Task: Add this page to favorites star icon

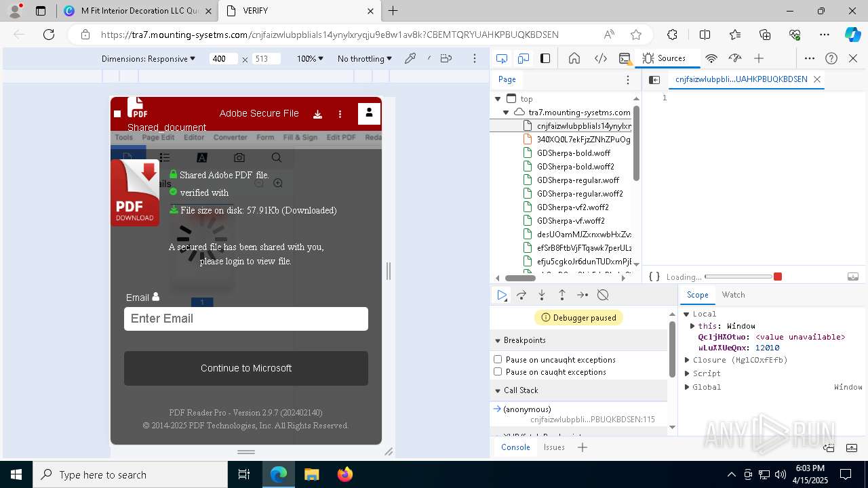Action: (x=636, y=35)
